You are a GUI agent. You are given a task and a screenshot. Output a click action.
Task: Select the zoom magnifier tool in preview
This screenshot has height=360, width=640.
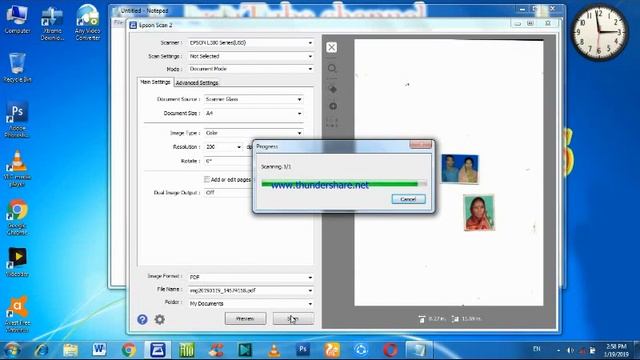[x=332, y=68]
